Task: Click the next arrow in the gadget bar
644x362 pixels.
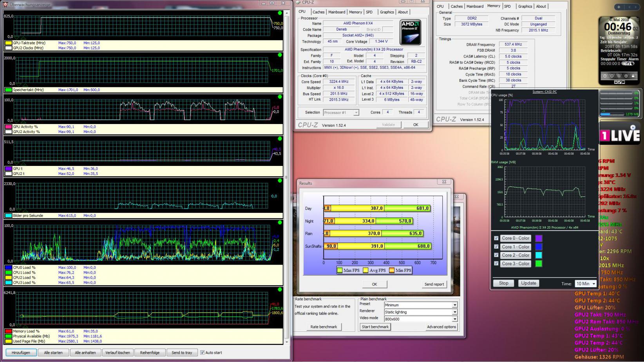Action: 636,7
